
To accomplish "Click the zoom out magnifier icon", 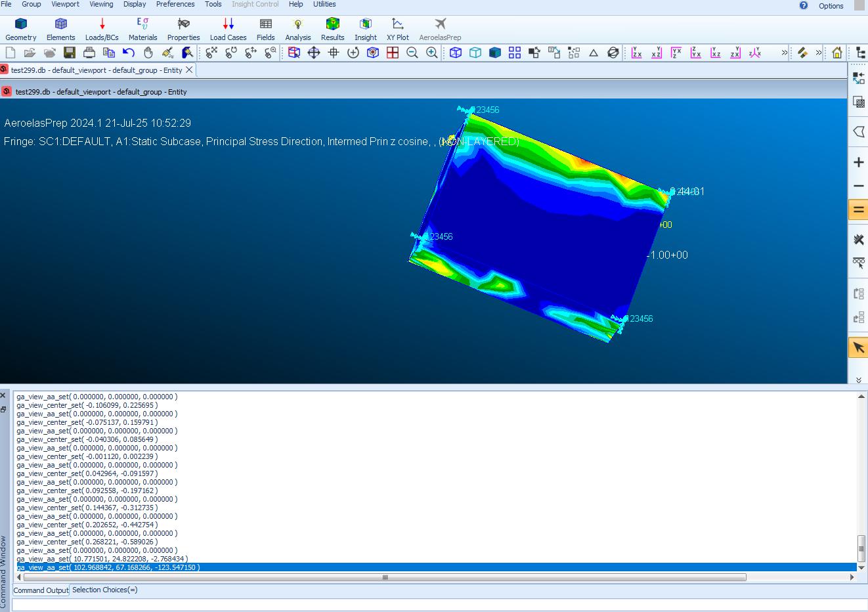I will coord(412,53).
